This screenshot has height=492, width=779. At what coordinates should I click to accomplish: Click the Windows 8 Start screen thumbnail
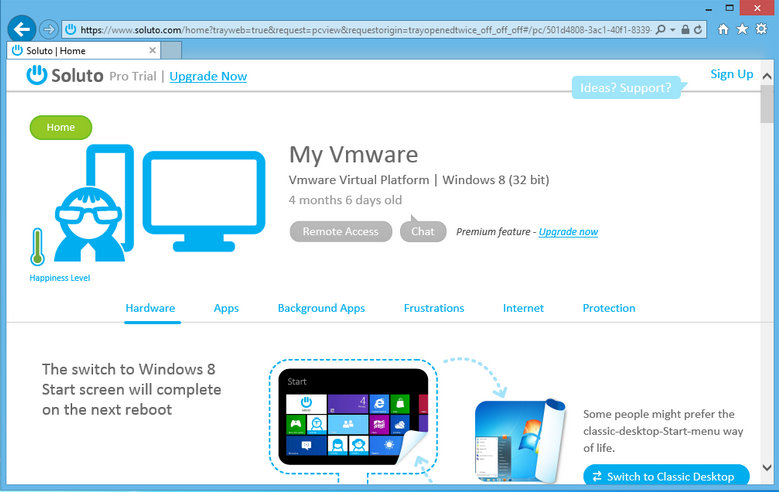[353, 416]
